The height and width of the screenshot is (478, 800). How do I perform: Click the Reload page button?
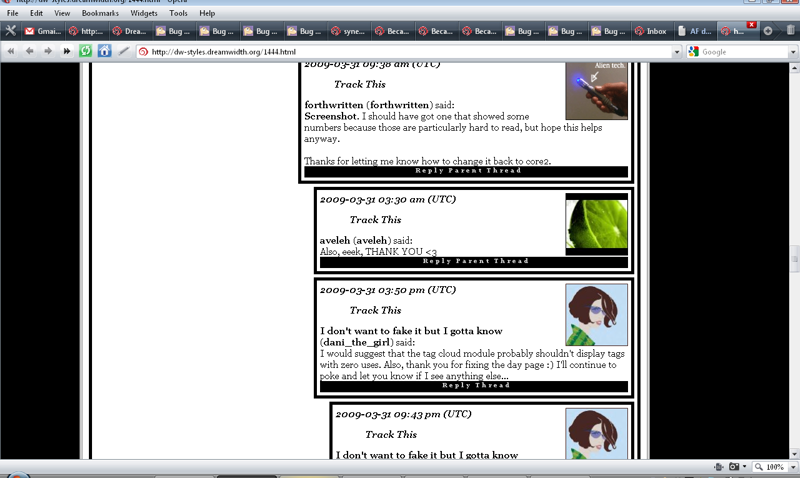(86, 51)
